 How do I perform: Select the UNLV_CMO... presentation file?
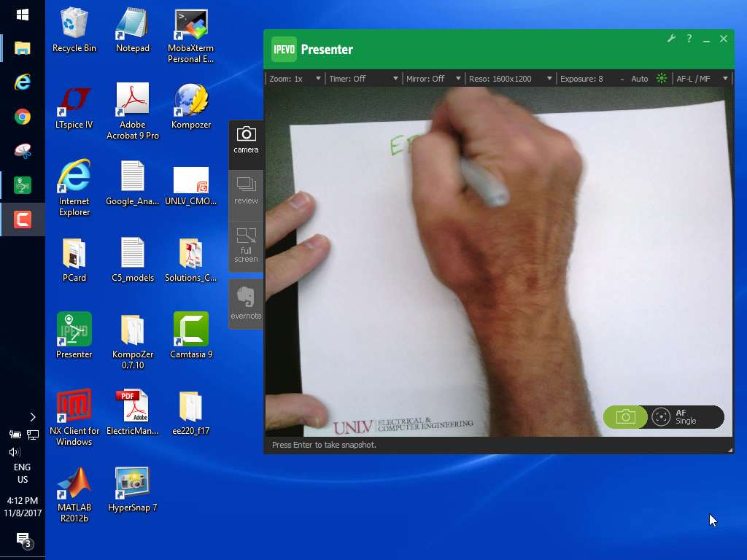pos(191,186)
